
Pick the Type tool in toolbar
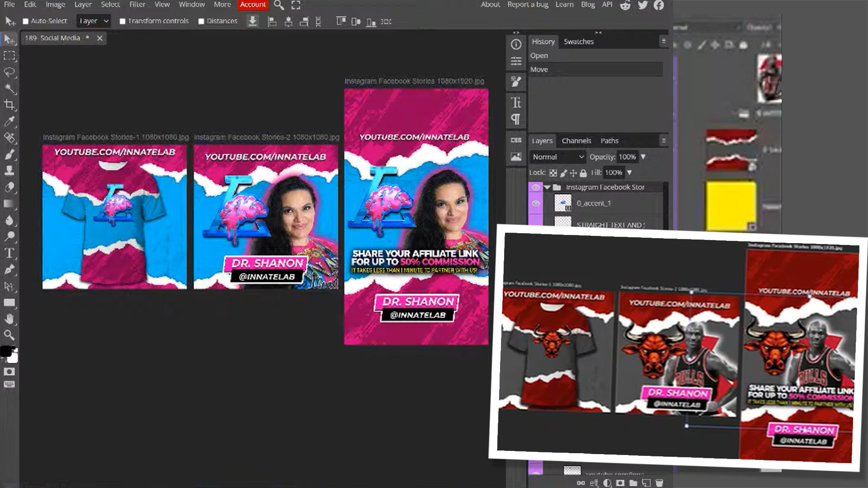[x=9, y=253]
